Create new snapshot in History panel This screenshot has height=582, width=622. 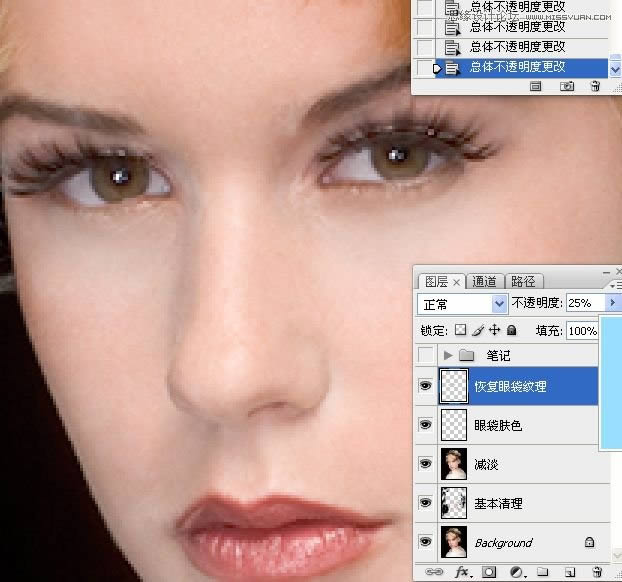pos(567,87)
